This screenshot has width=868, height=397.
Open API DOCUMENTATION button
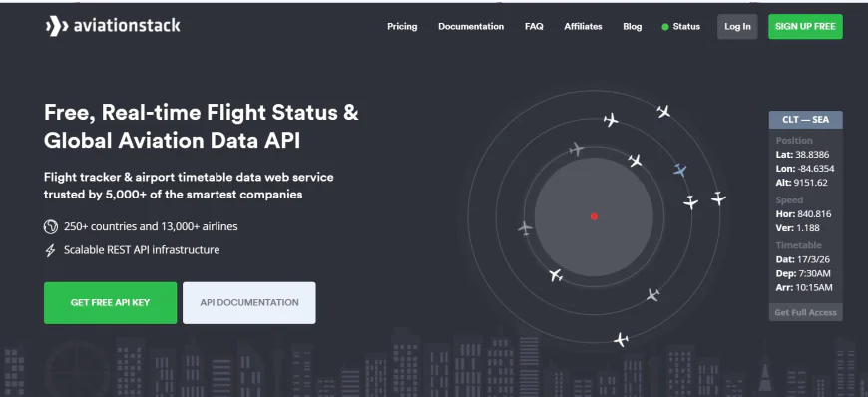coord(249,303)
